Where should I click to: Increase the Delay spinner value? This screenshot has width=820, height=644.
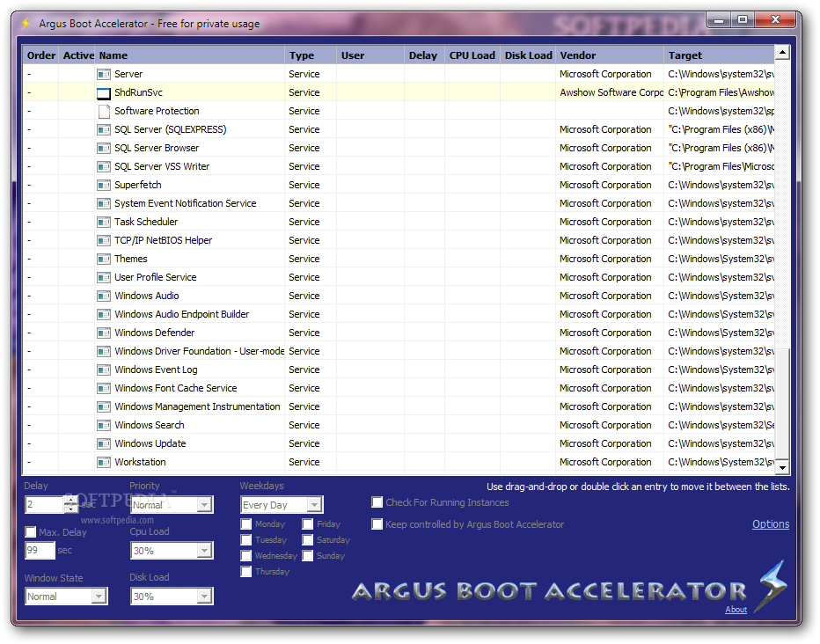click(x=71, y=501)
